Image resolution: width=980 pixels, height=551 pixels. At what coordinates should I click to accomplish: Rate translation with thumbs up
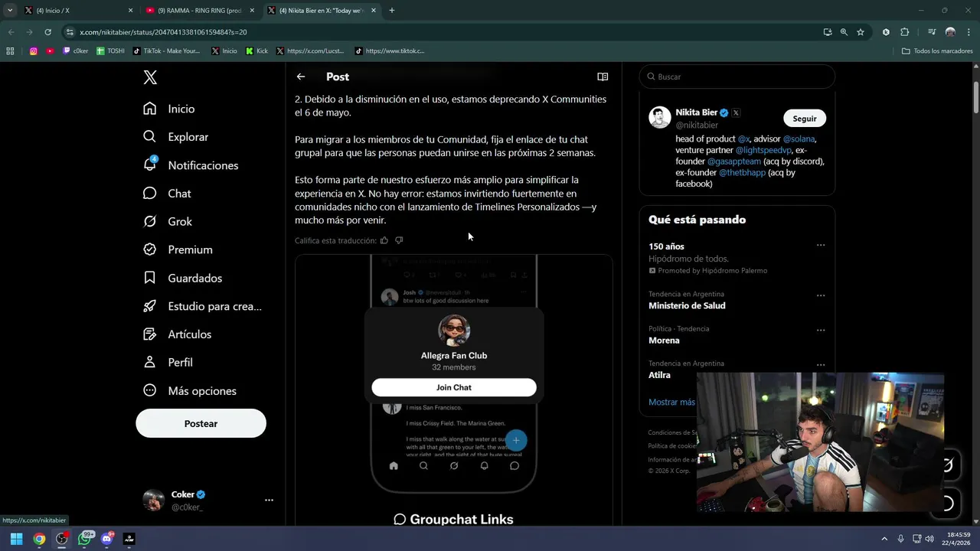[x=384, y=240]
